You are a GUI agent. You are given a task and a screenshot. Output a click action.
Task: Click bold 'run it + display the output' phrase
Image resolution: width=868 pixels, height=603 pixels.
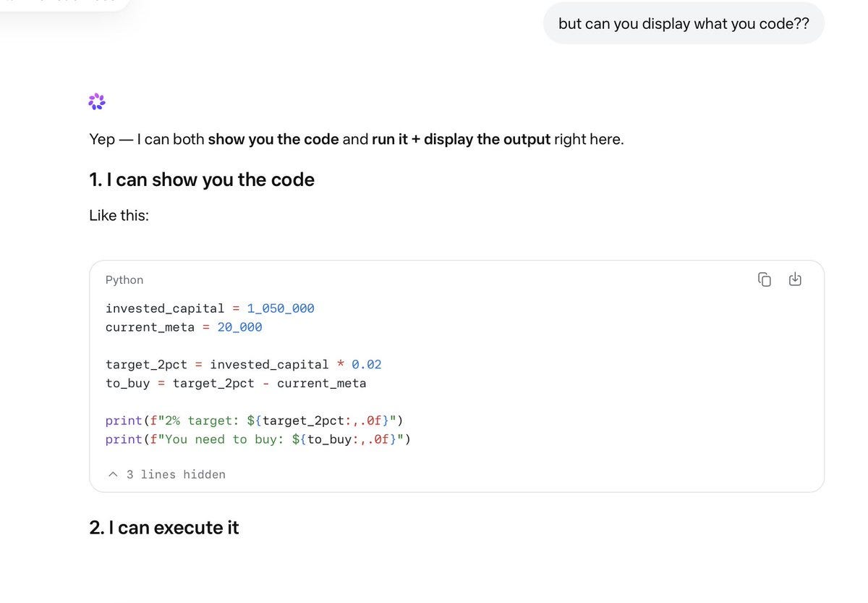[461, 139]
